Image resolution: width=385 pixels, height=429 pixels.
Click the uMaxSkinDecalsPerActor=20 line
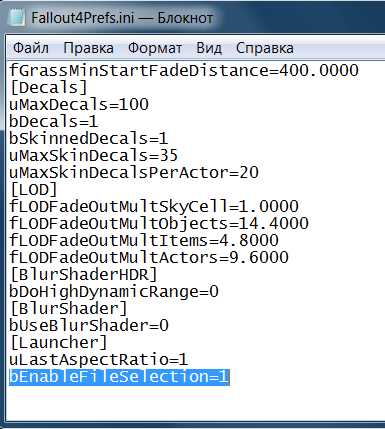pyautogui.click(x=134, y=173)
